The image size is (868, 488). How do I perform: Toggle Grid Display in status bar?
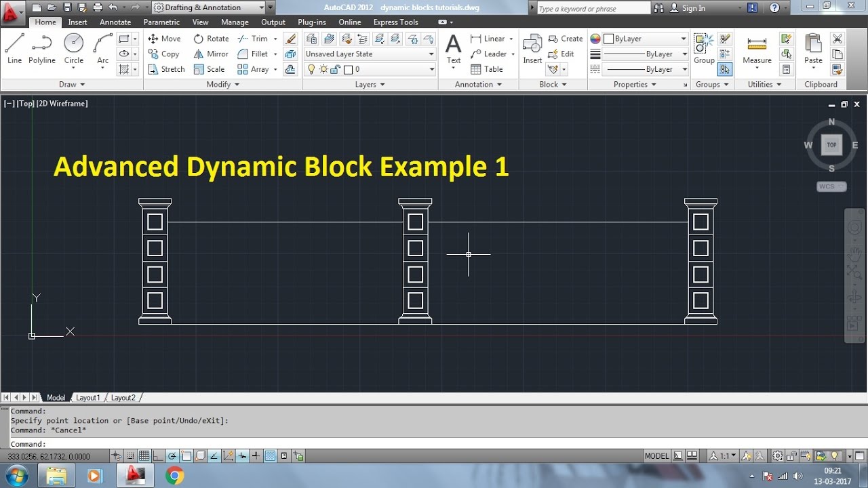tap(144, 456)
